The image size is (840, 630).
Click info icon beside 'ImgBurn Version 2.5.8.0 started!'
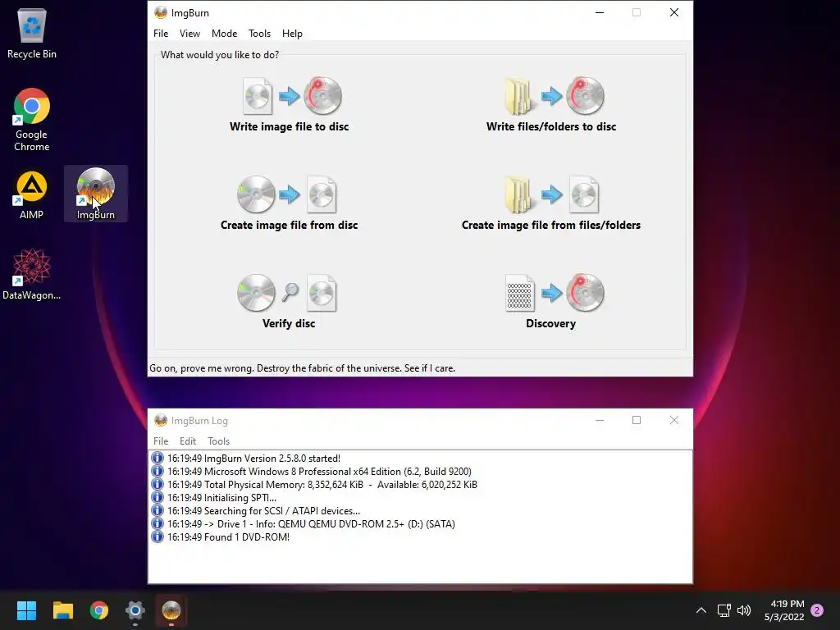(x=157, y=458)
